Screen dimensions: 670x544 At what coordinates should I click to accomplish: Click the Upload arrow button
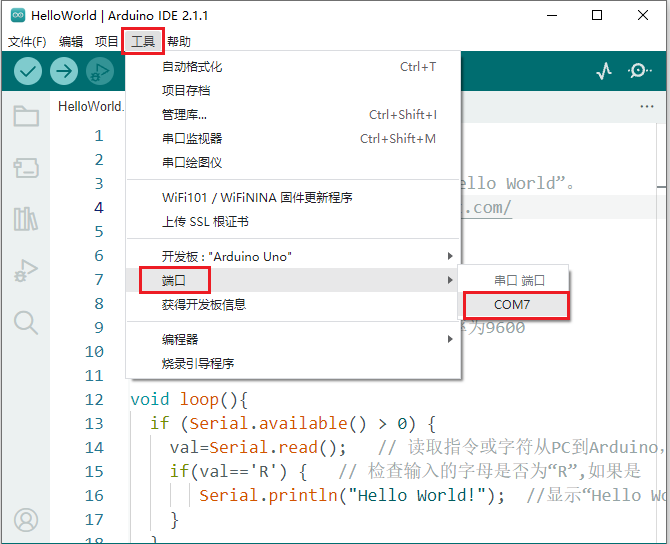click(64, 71)
